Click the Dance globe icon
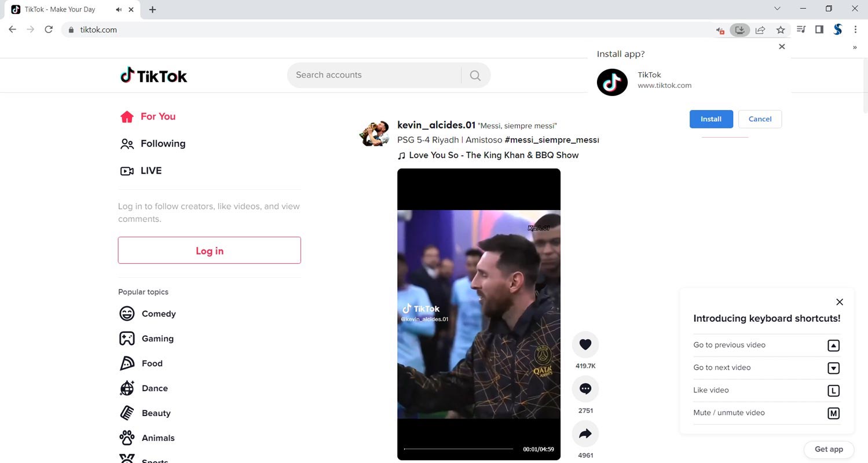 [127, 388]
